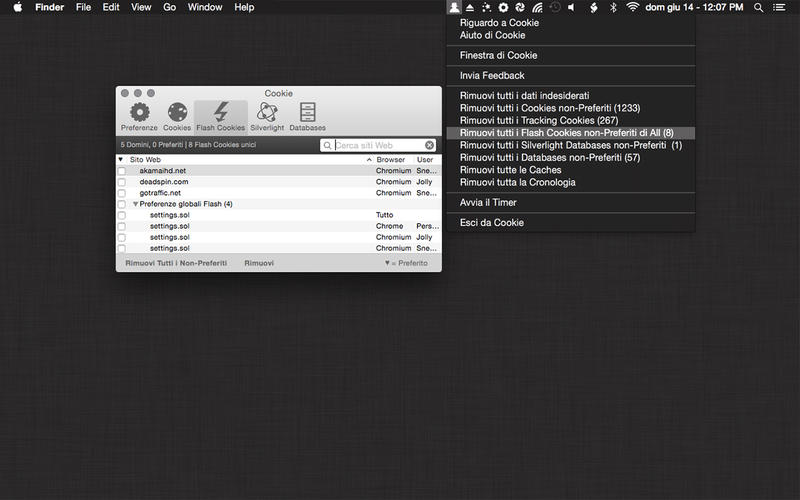Choose Rimuovi tutti i Tracking Cookies (267)
This screenshot has width=800, height=500.
click(539, 120)
